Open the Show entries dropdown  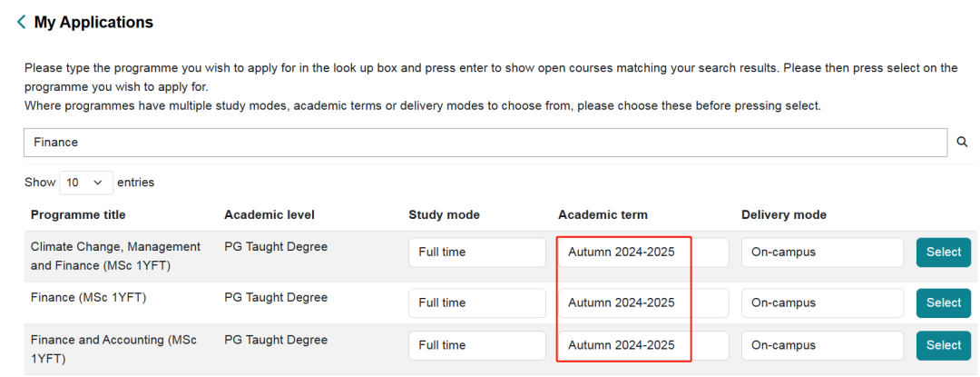click(x=86, y=183)
